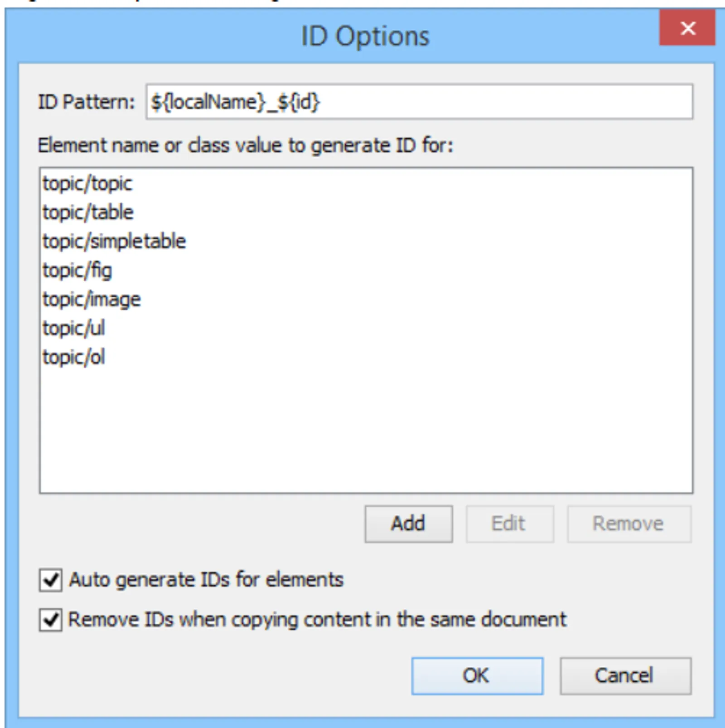Cancel the ID Options dialog
Viewport: 725px width, 728px height.
click(625, 676)
